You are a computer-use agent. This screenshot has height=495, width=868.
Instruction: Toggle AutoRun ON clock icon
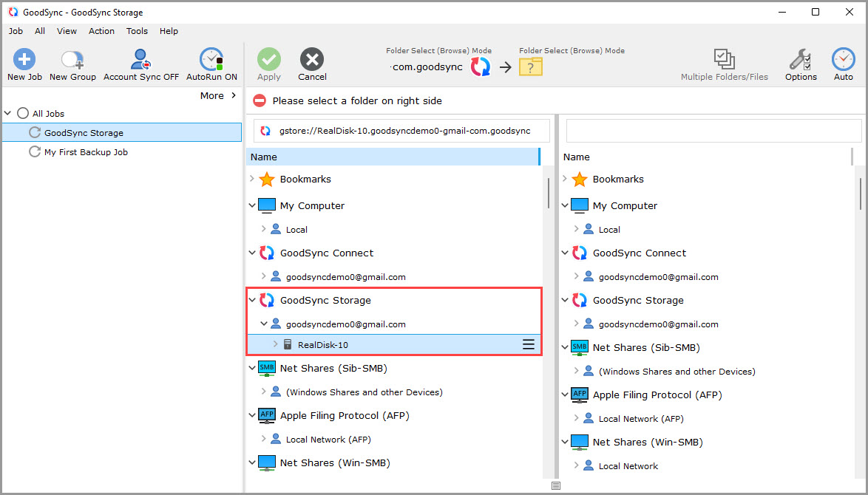pos(211,59)
